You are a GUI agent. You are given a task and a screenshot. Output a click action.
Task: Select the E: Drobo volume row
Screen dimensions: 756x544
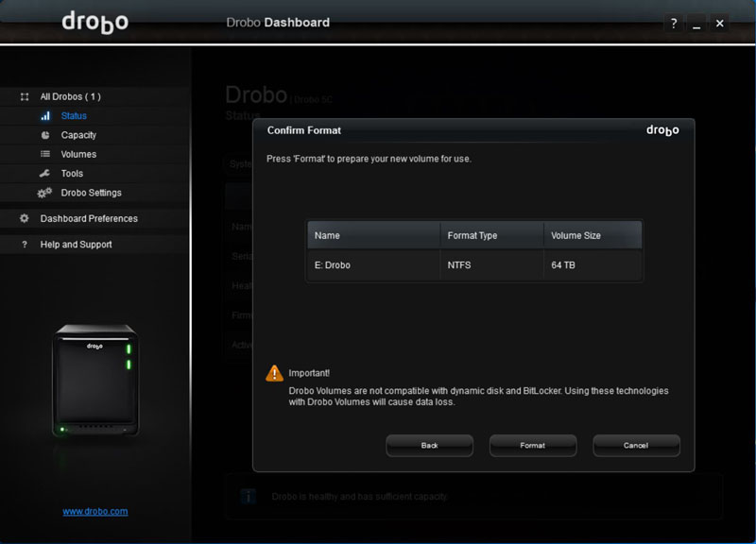pyautogui.click(x=474, y=265)
